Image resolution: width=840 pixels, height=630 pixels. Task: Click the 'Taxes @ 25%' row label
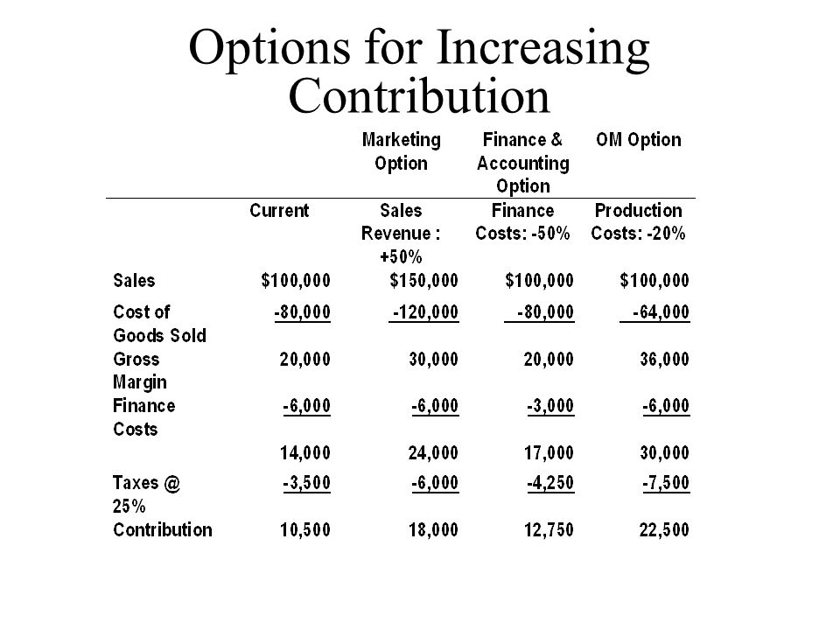(146, 494)
